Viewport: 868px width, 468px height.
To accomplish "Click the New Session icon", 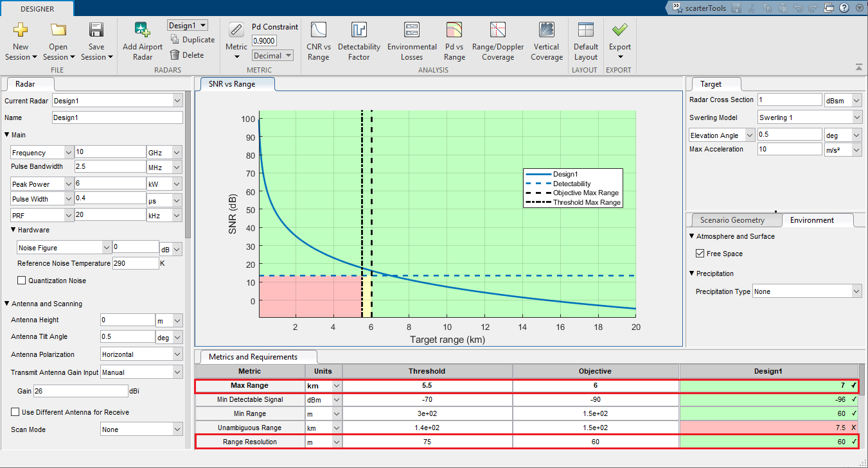I will pyautogui.click(x=21, y=30).
